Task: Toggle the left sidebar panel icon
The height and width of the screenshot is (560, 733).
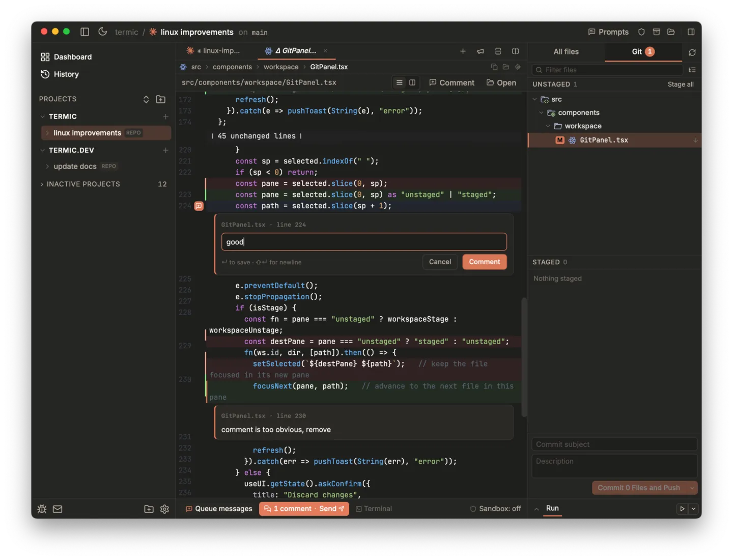Action: click(x=85, y=32)
